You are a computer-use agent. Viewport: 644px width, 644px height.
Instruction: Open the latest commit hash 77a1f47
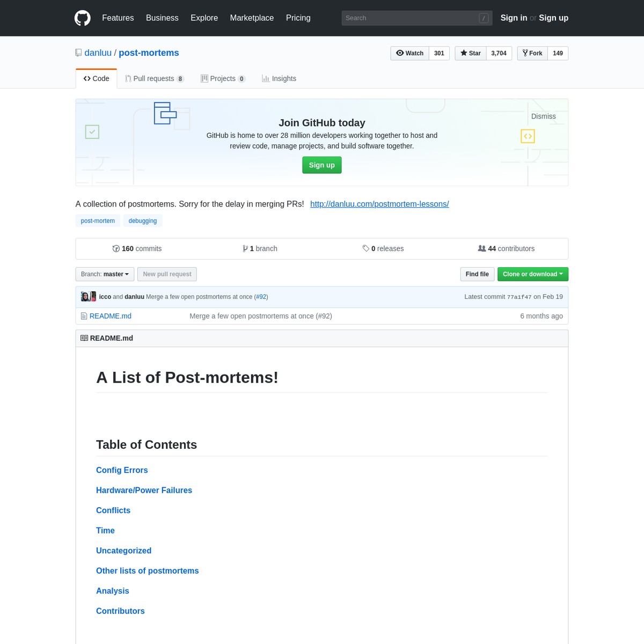(519, 297)
